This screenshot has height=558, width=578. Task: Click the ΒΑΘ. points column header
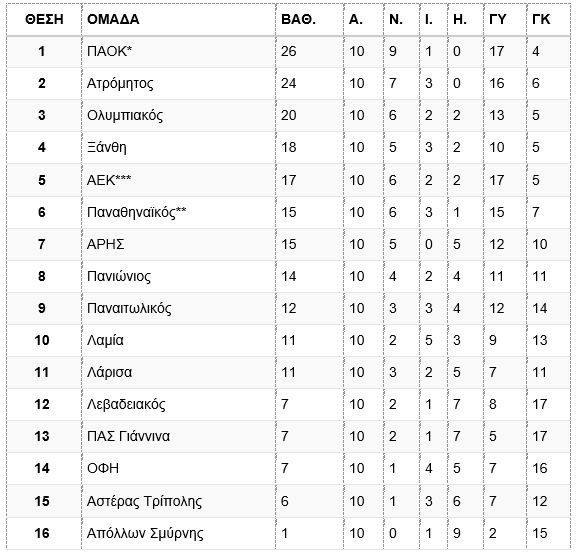[298, 19]
